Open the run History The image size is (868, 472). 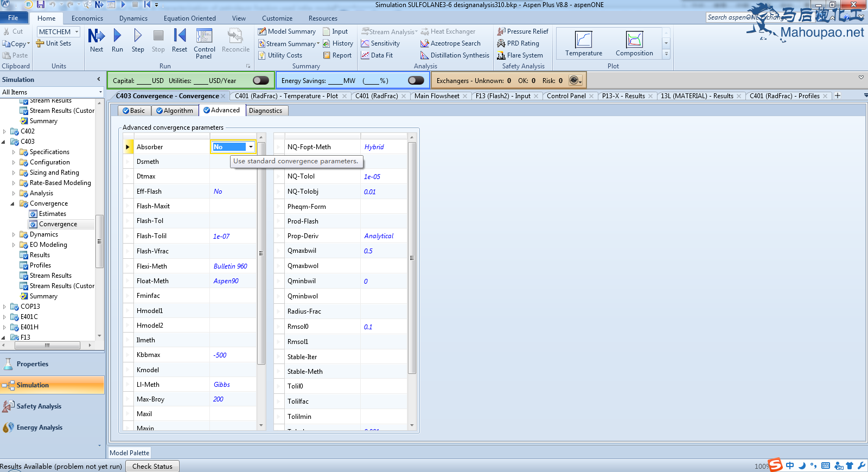click(338, 43)
